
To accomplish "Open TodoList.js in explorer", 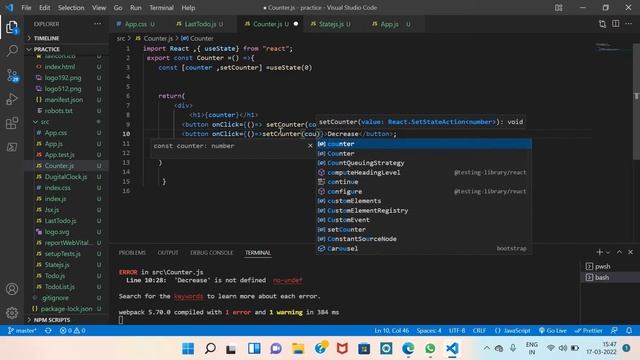I will (60, 287).
